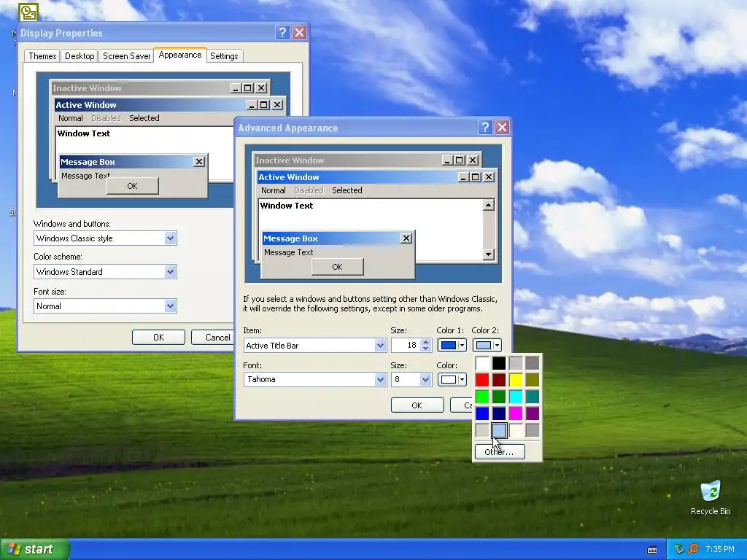Screen dimensions: 747x560
Task: Decrease the item Size spinner value
Action: [x=426, y=349]
